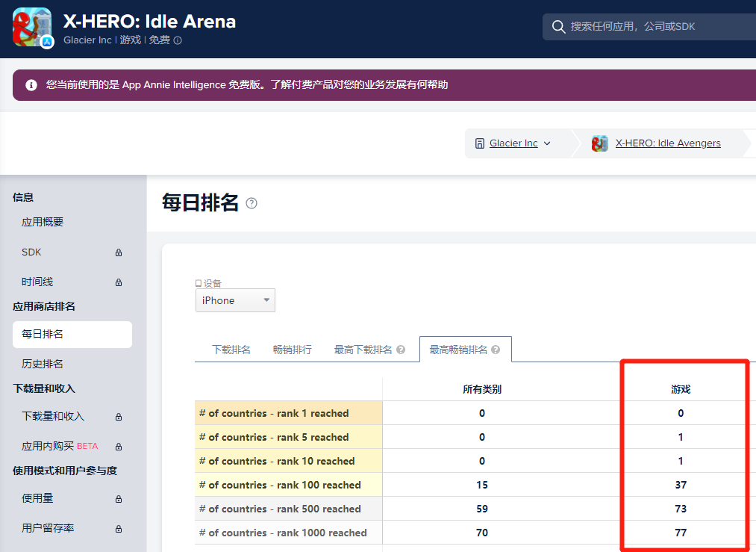Click Glacier Inc publisher name in header

point(87,40)
